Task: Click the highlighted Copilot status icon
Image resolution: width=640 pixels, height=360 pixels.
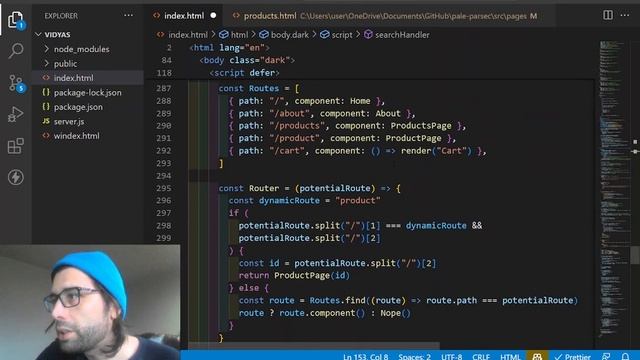Action: [x=537, y=356]
